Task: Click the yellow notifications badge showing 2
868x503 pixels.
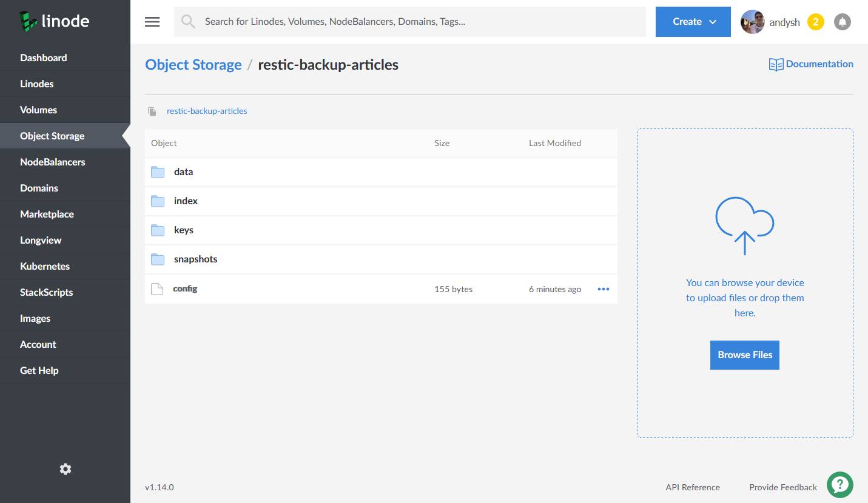Action: (x=816, y=21)
